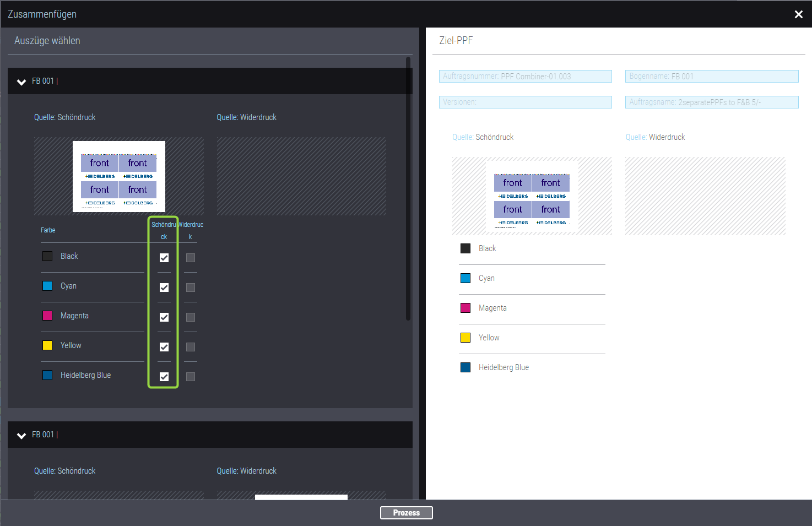This screenshot has height=526, width=812.
Task: Click the Bogenname field
Action: point(711,77)
